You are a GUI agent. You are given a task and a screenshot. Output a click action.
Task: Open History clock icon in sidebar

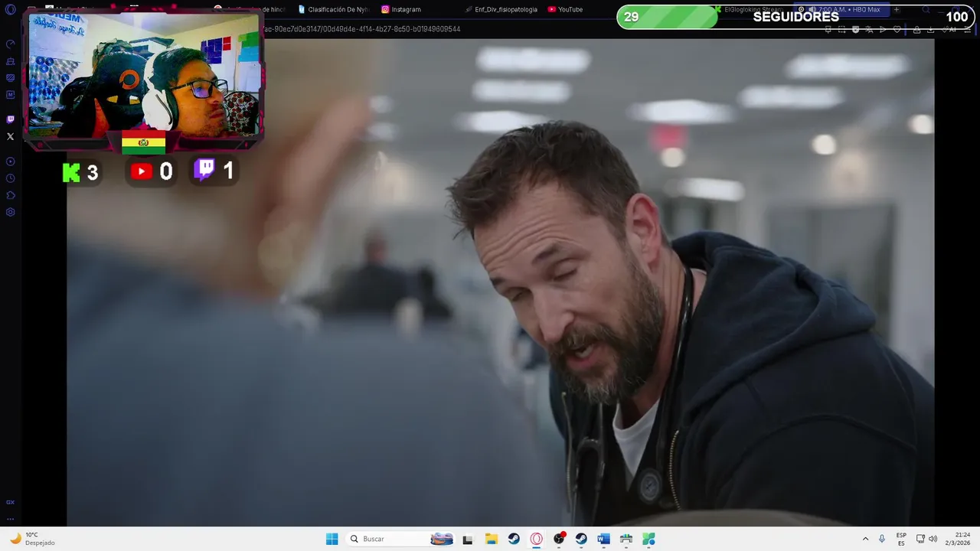10,178
